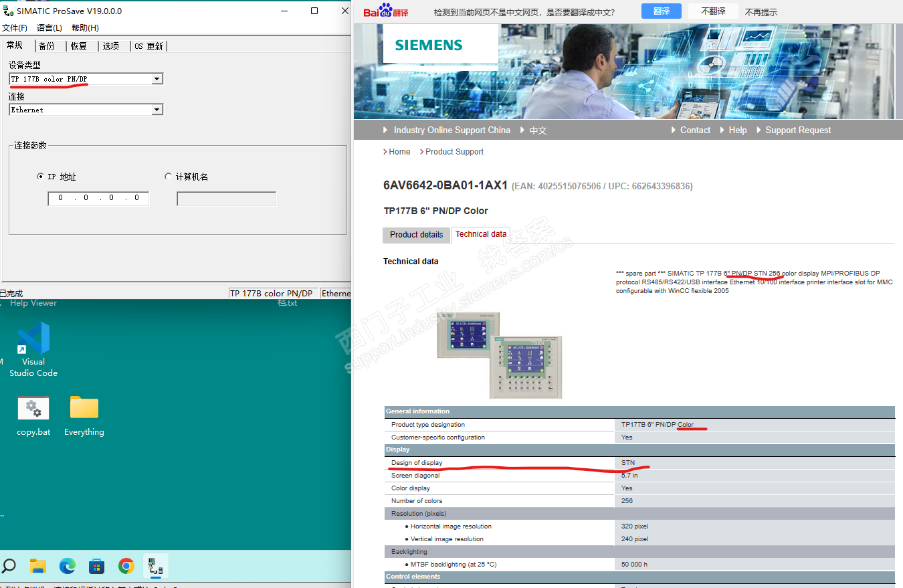The height and width of the screenshot is (588, 903).
Task: Click the blue 翻译 translate button
Action: [x=661, y=11]
